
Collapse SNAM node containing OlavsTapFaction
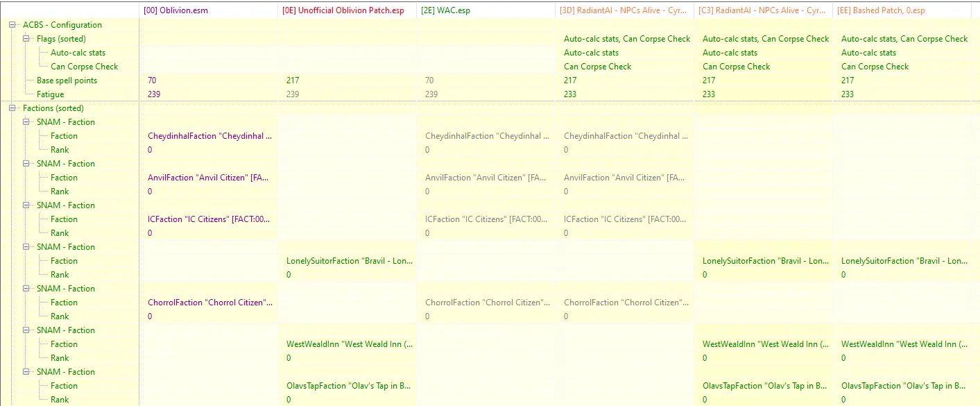point(27,372)
